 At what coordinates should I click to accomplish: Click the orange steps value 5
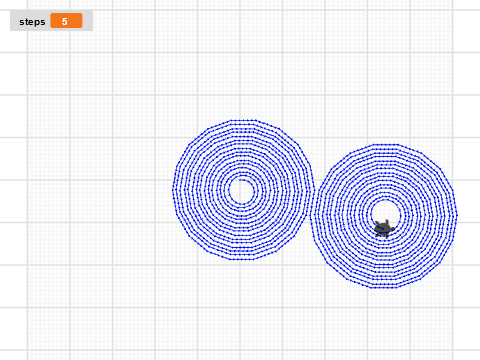click(66, 21)
